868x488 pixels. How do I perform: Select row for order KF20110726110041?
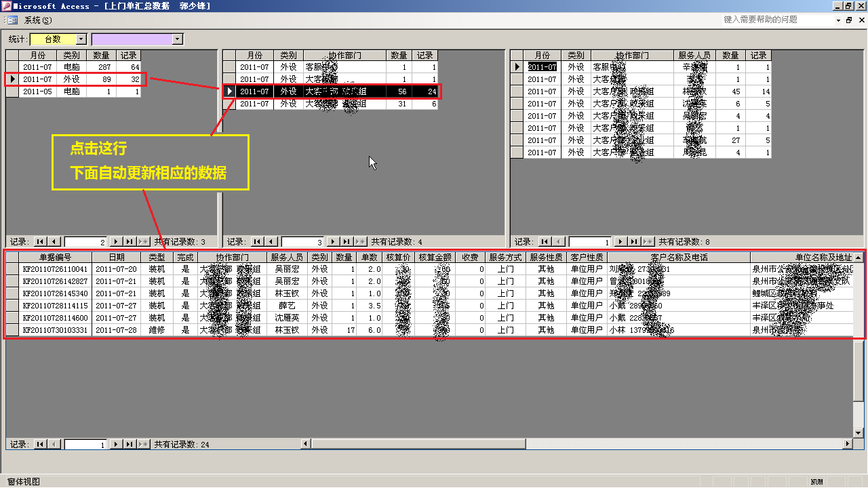(x=12, y=269)
